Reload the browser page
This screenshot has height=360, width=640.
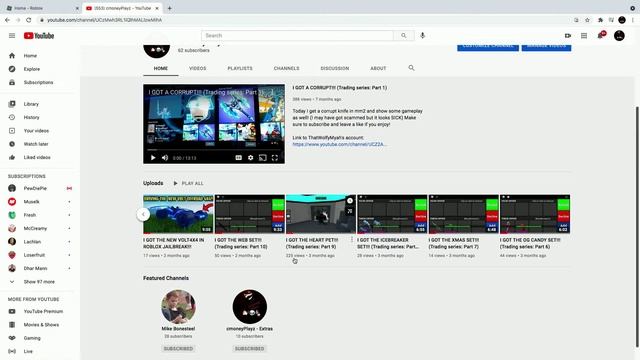29,20
